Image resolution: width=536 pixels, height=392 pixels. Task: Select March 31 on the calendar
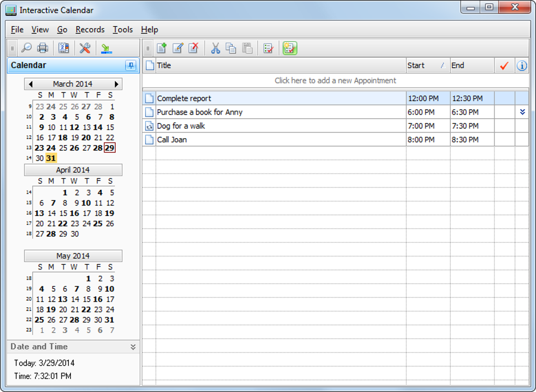pos(50,158)
